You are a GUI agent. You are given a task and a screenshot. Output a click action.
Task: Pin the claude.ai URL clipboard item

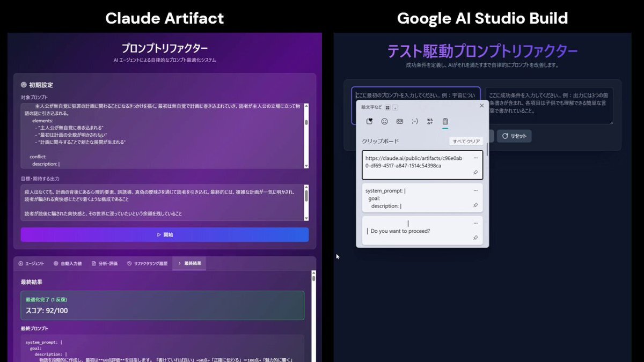click(x=475, y=173)
